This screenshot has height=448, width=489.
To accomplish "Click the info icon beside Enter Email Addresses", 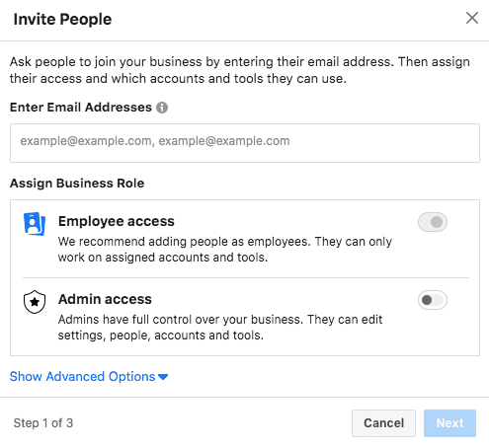I will 162,108.
